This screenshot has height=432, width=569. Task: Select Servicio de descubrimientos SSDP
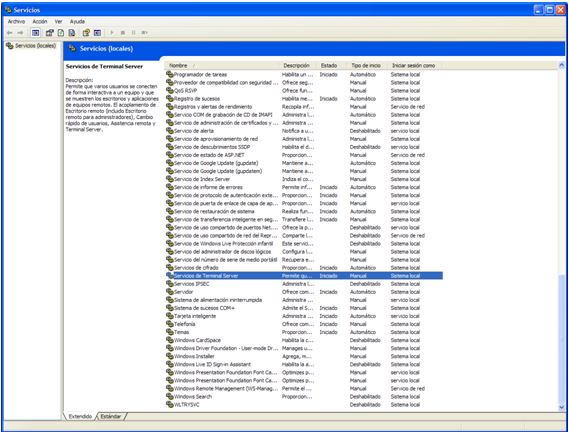point(304,147)
